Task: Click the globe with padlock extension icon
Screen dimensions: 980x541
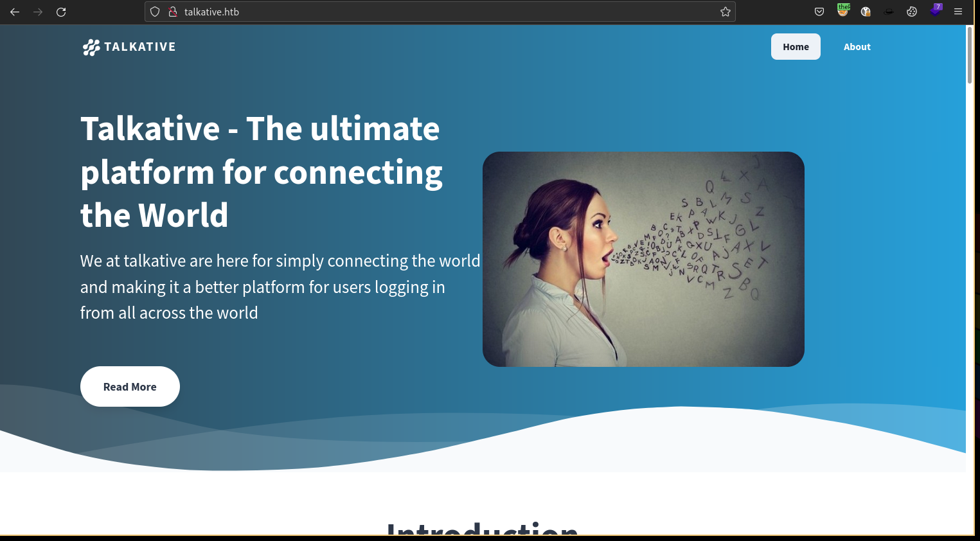Action: [x=866, y=12]
